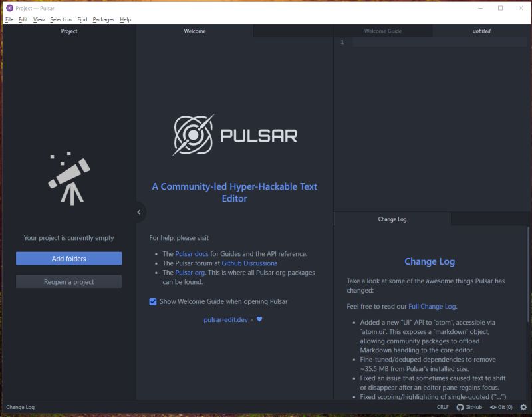Viewport: 532px width, 417px height.
Task: Open the File menu
Action: [x=9, y=19]
